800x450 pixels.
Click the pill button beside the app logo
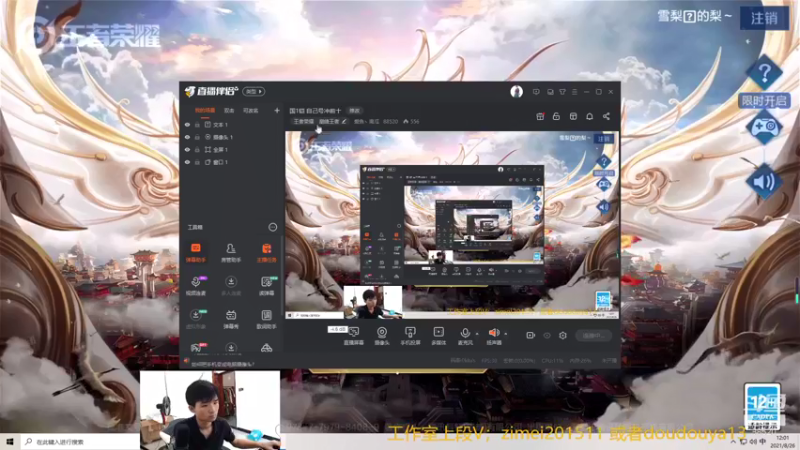(x=254, y=91)
